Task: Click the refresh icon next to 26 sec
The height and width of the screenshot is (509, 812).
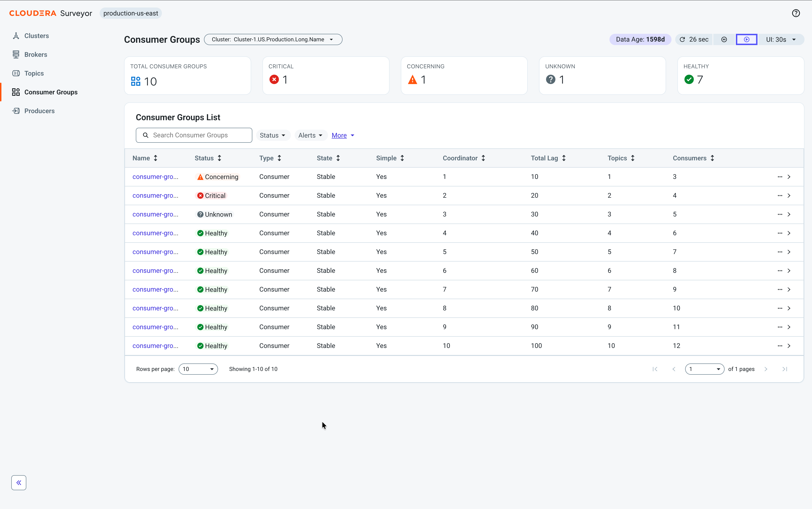Action: (x=682, y=39)
